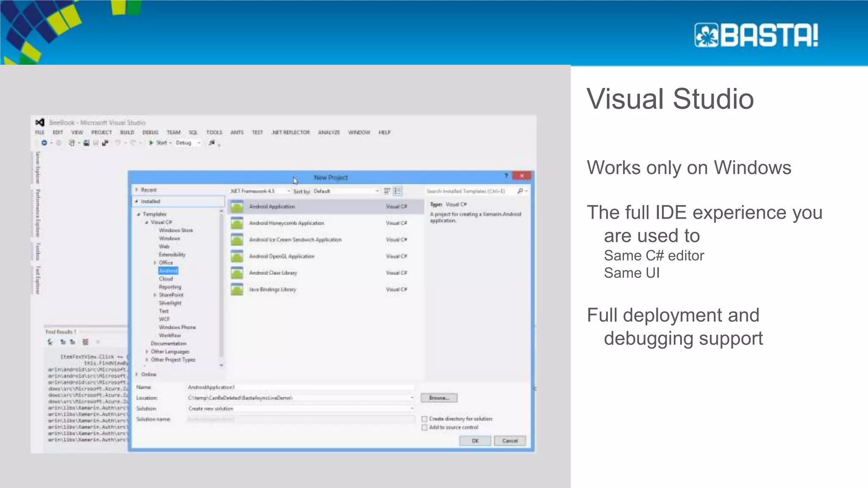Enable Add to source control checkbox

424,427
